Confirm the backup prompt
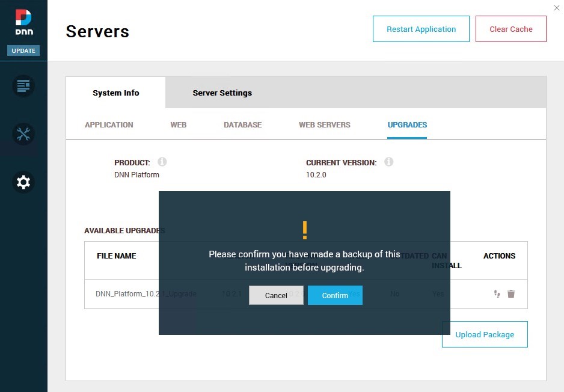Viewport: 564px width, 392px height. click(x=335, y=295)
